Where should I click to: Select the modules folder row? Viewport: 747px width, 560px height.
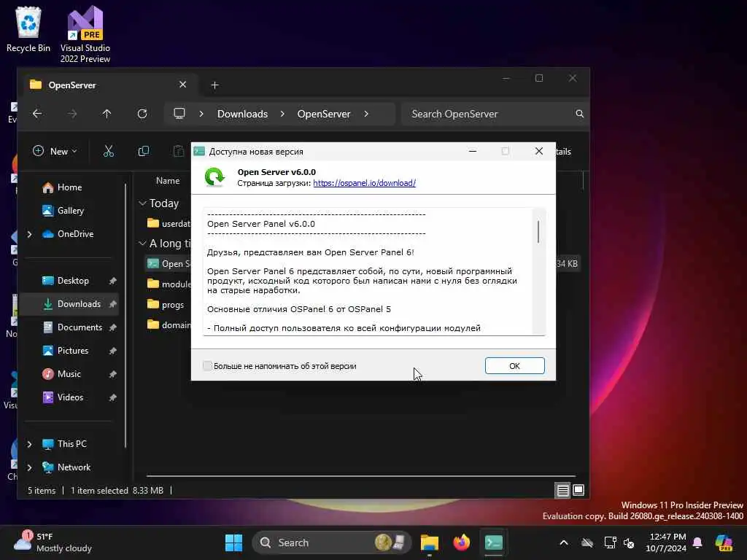[x=168, y=284]
